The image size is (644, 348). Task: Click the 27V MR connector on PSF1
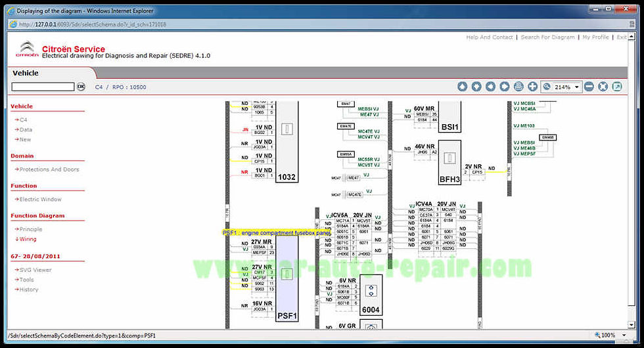[262, 242]
